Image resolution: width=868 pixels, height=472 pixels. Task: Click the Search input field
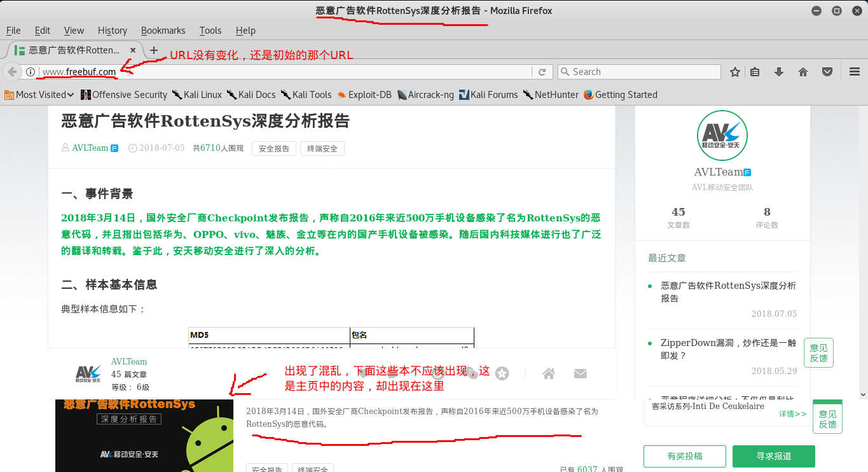pyautogui.click(x=639, y=72)
